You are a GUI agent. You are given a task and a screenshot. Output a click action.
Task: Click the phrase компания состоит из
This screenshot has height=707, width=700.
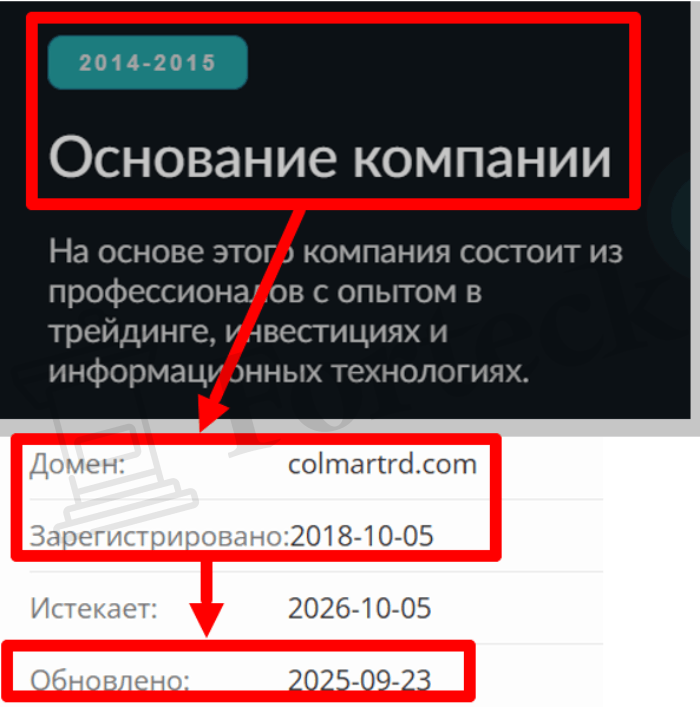[463, 252]
